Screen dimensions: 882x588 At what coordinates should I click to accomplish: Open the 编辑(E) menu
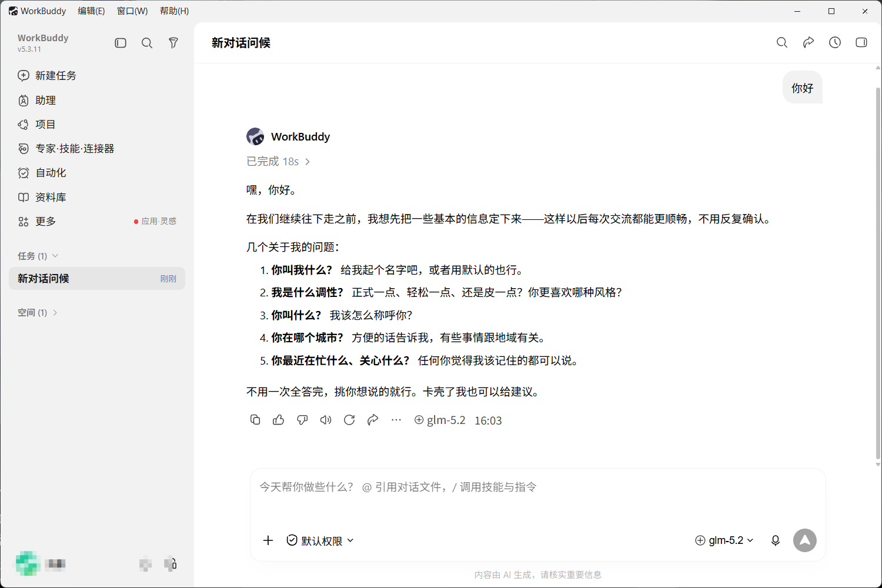pos(91,11)
